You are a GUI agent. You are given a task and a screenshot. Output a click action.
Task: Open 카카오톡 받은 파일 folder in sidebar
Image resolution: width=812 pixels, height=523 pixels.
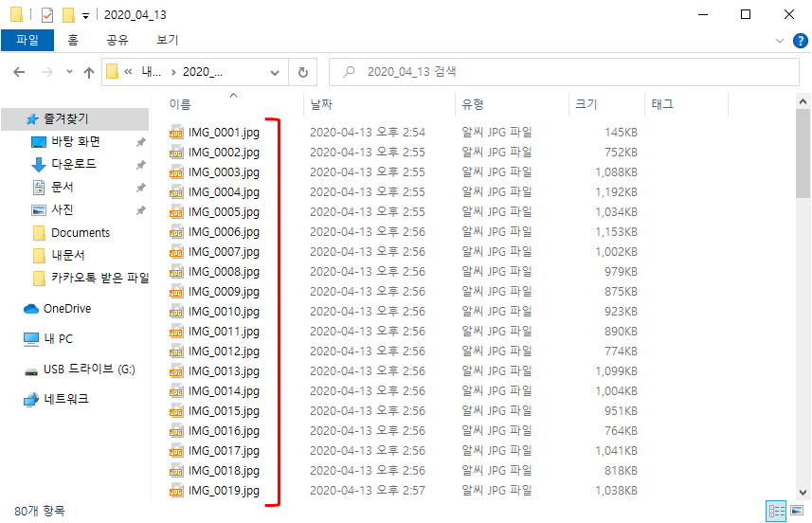pyautogui.click(x=99, y=278)
